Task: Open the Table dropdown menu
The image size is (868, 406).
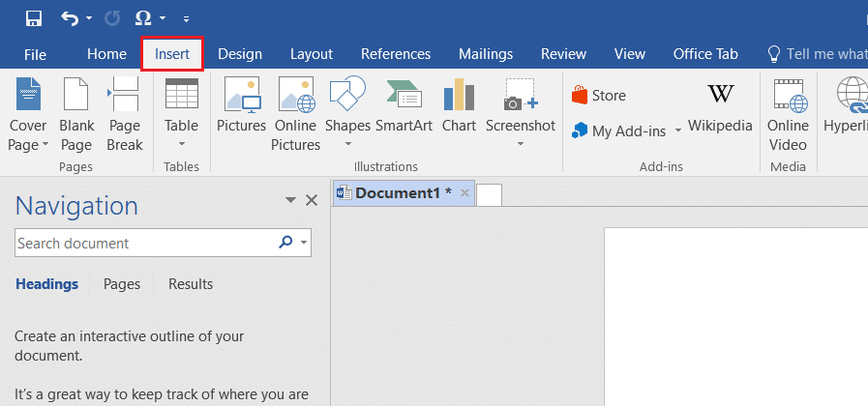Action: 181,145
